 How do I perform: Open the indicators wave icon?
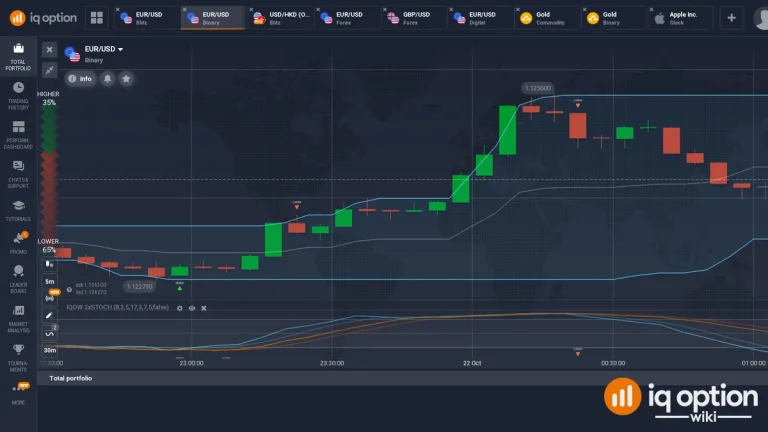pyautogui.click(x=49, y=334)
